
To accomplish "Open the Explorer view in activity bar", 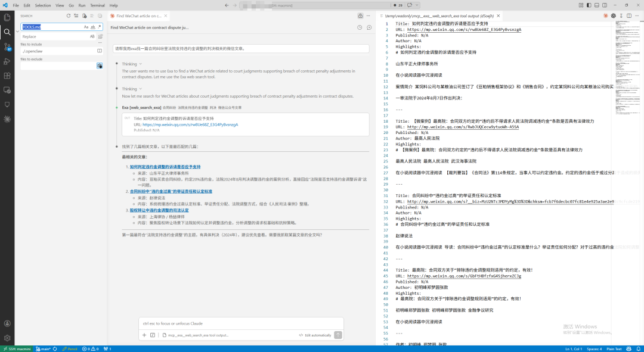I will (7, 17).
